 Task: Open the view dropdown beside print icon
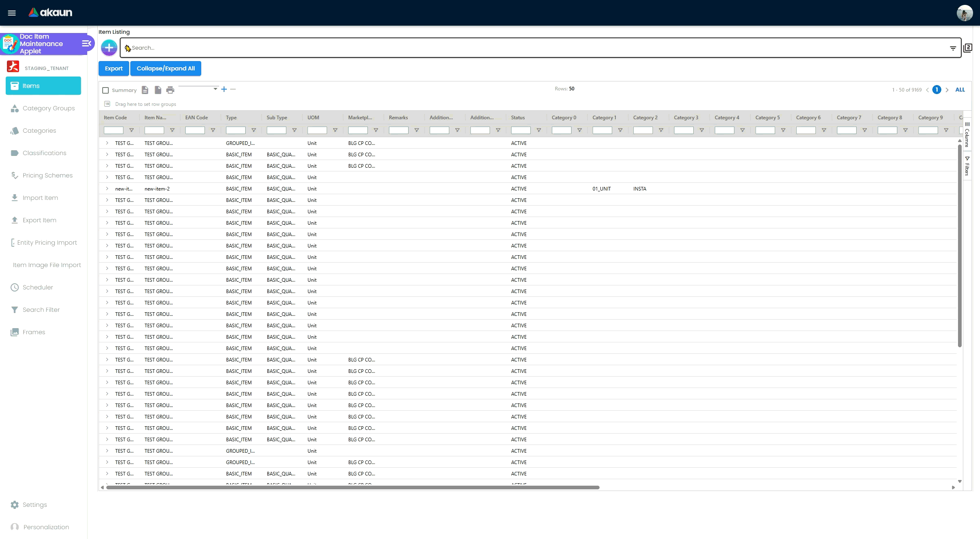coord(215,89)
